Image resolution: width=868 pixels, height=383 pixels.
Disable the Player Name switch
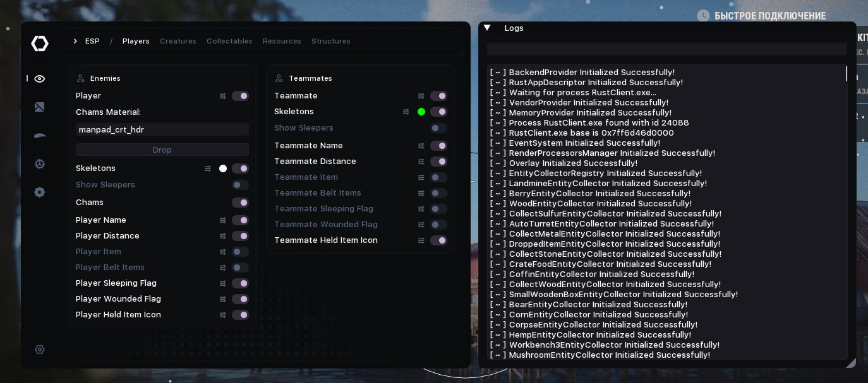point(240,220)
